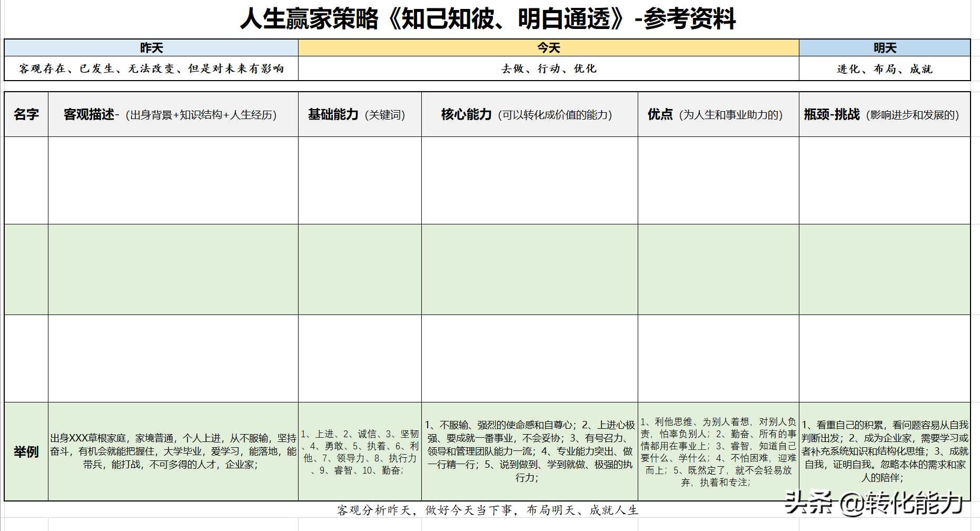Click the footer text 客观分析昨天,做好今天当下事
The height and width of the screenshot is (531, 980).
coord(488,510)
